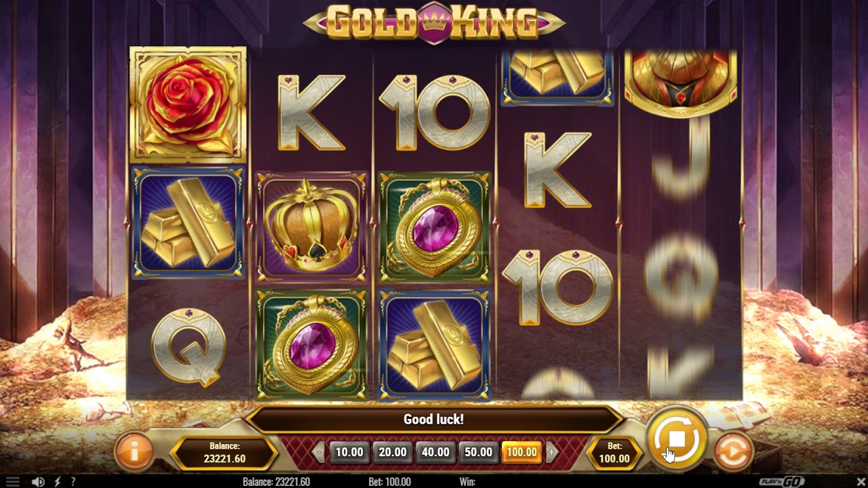Close the game with X icon
The image size is (868, 488).
[856, 482]
